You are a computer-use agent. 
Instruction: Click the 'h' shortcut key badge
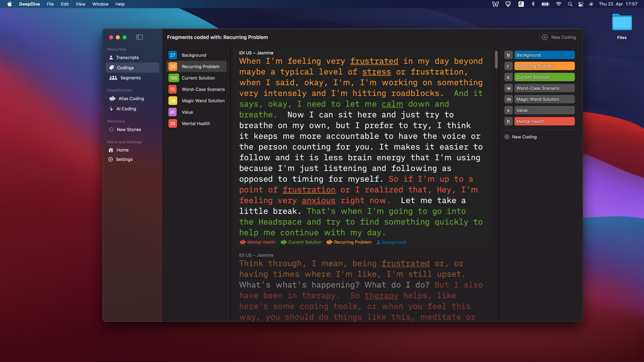click(x=508, y=121)
